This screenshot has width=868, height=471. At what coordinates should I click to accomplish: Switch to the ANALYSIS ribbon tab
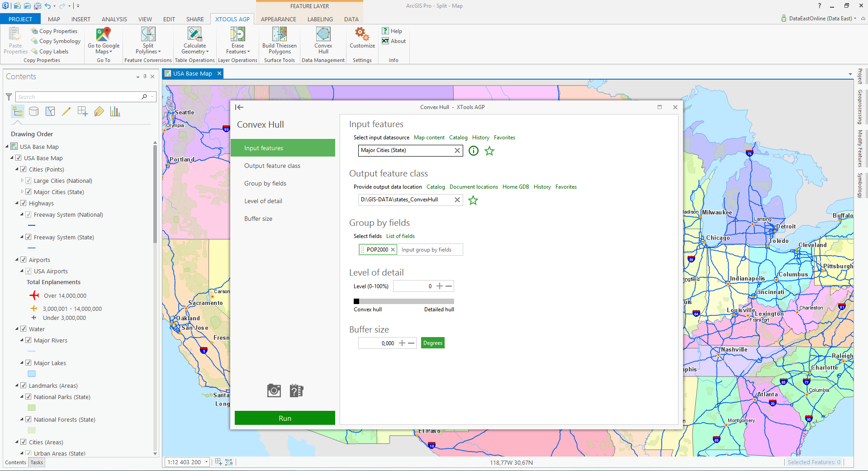pos(114,19)
